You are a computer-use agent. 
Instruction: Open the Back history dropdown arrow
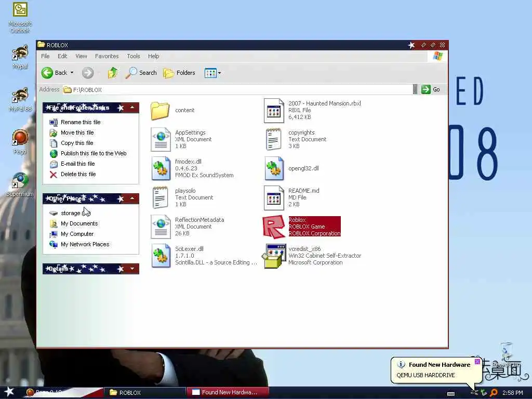tap(72, 73)
